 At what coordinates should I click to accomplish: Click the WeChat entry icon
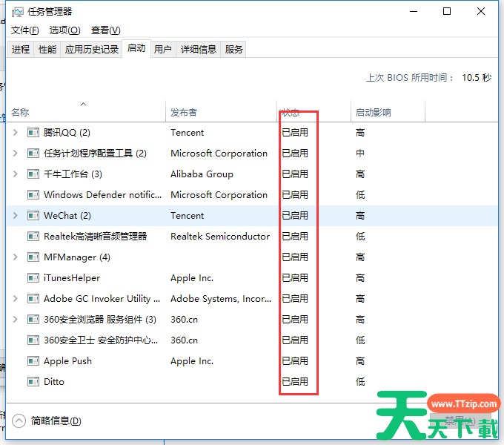(x=33, y=216)
